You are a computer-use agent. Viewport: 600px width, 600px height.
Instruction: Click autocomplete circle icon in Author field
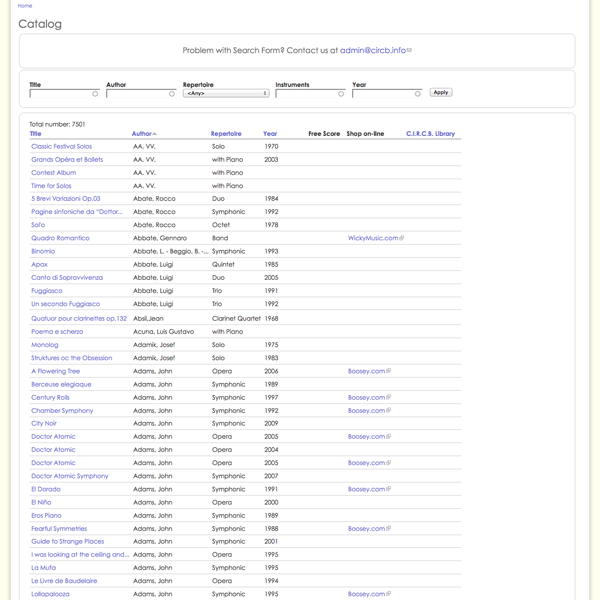click(172, 94)
